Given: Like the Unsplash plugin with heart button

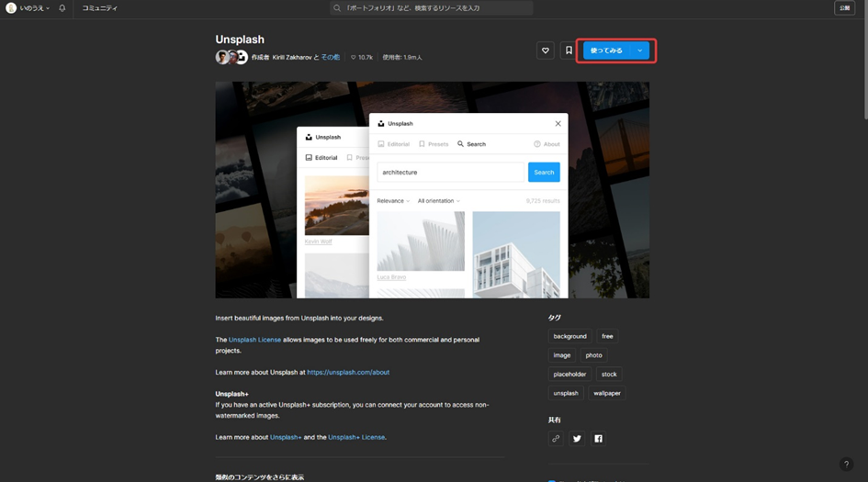Looking at the screenshot, I should [546, 50].
